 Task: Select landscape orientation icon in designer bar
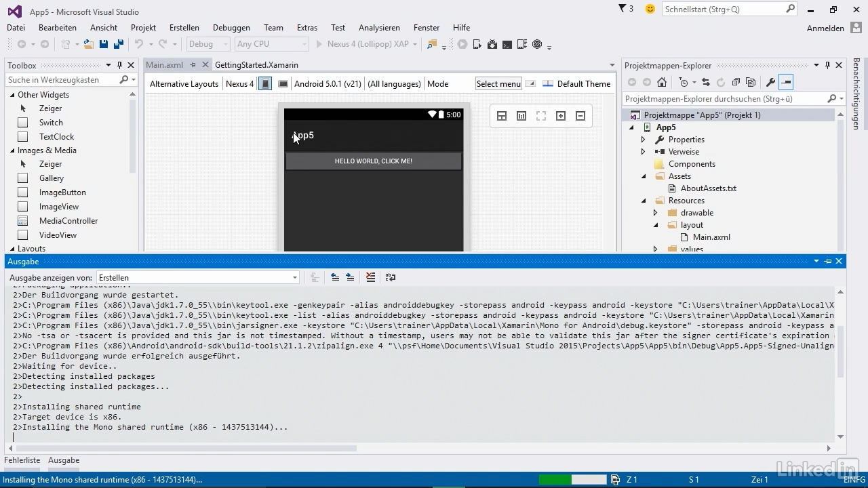[283, 83]
